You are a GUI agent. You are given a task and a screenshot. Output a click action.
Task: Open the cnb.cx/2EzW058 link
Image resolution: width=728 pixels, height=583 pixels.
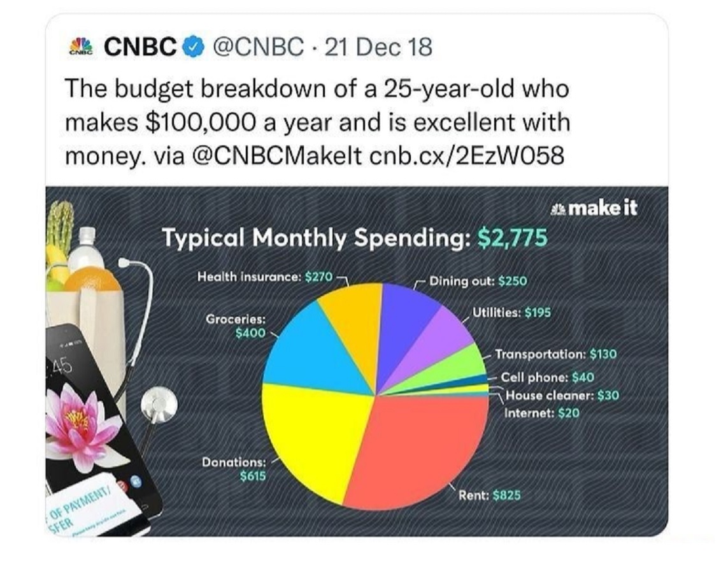click(466, 155)
